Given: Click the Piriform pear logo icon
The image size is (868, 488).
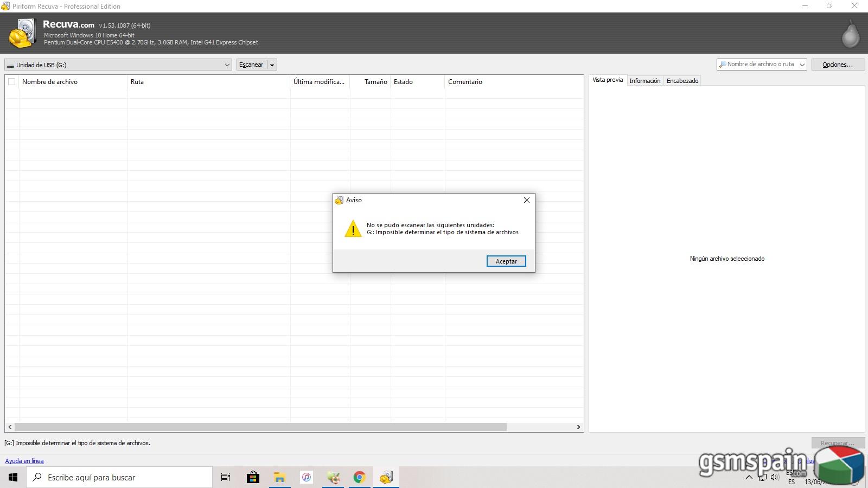Looking at the screenshot, I should [850, 34].
